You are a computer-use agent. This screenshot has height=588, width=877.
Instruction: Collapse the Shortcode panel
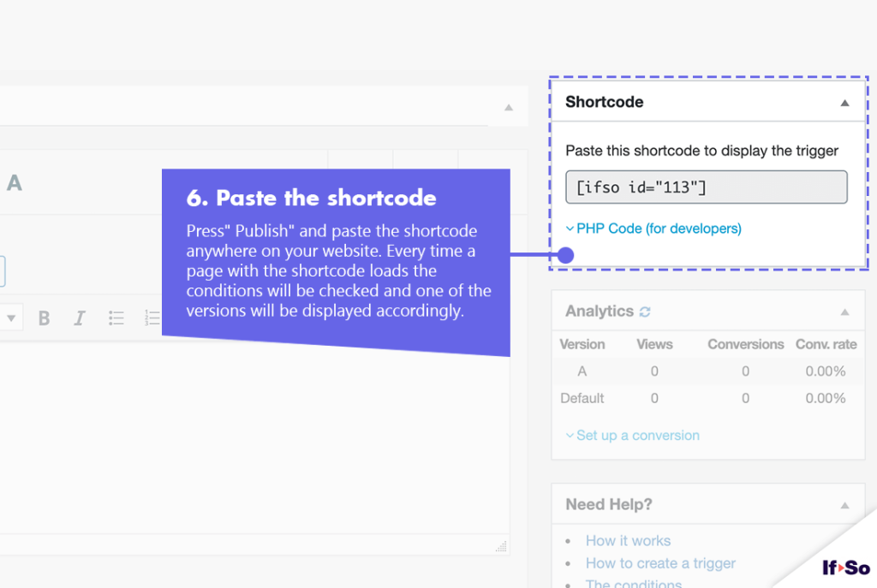point(844,103)
